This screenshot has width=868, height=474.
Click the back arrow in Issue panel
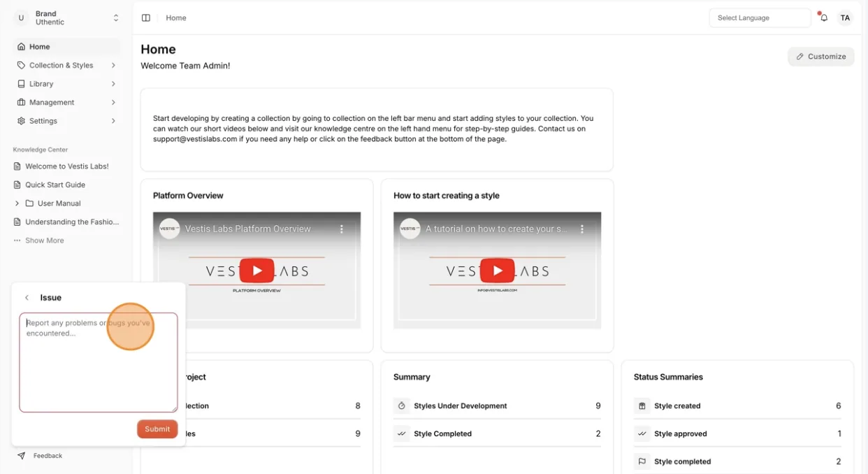coord(27,298)
